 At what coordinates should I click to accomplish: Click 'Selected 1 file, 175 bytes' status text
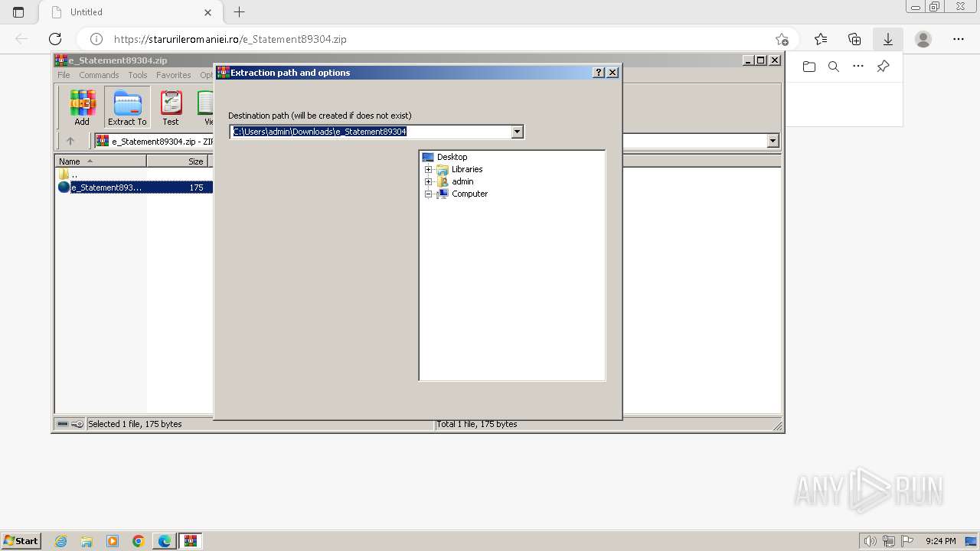[x=135, y=424]
